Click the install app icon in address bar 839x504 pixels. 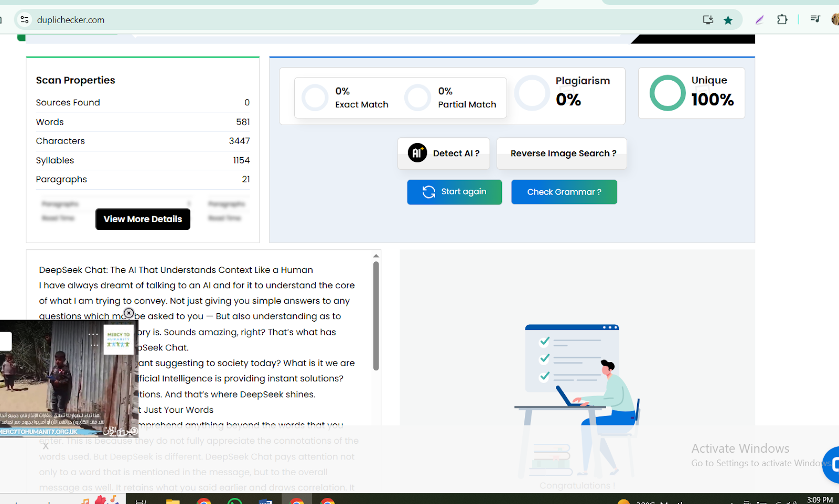coord(708,20)
